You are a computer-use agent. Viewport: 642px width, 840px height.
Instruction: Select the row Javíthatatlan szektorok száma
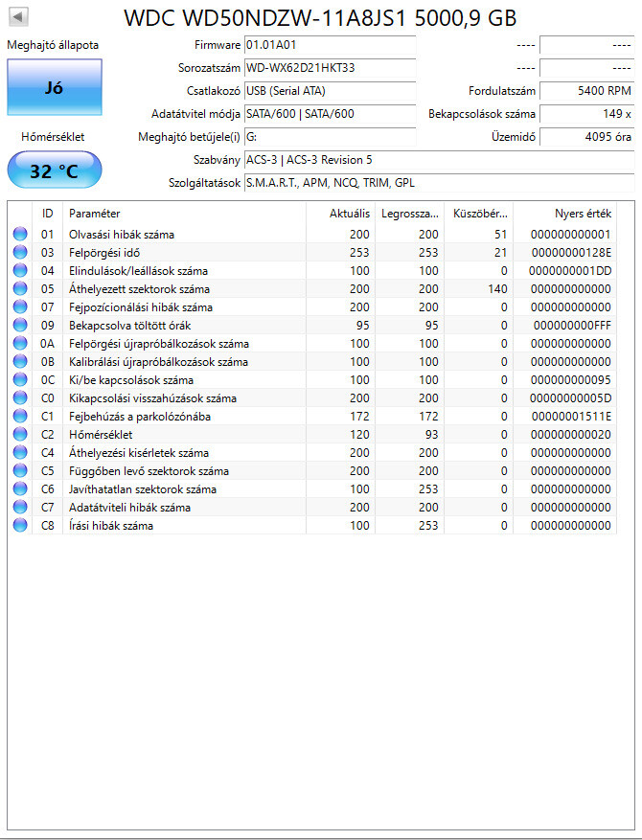tap(312, 489)
